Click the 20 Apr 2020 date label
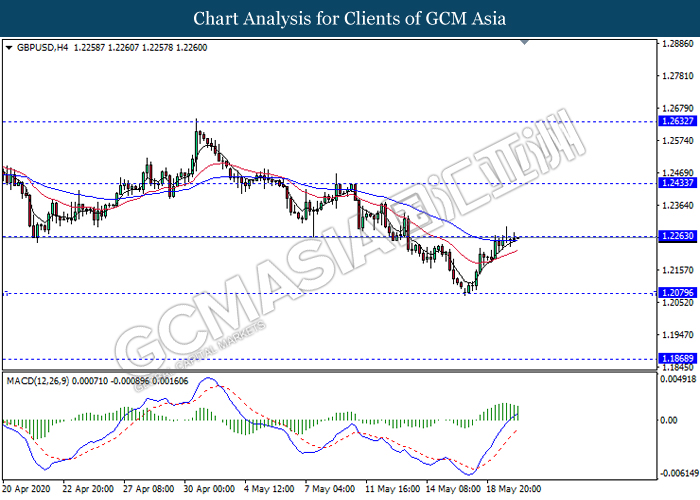The image size is (700, 500). click(x=27, y=489)
